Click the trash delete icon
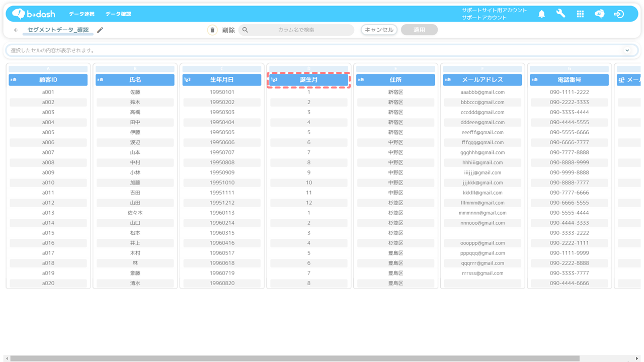This screenshot has width=644, height=362. (x=212, y=30)
